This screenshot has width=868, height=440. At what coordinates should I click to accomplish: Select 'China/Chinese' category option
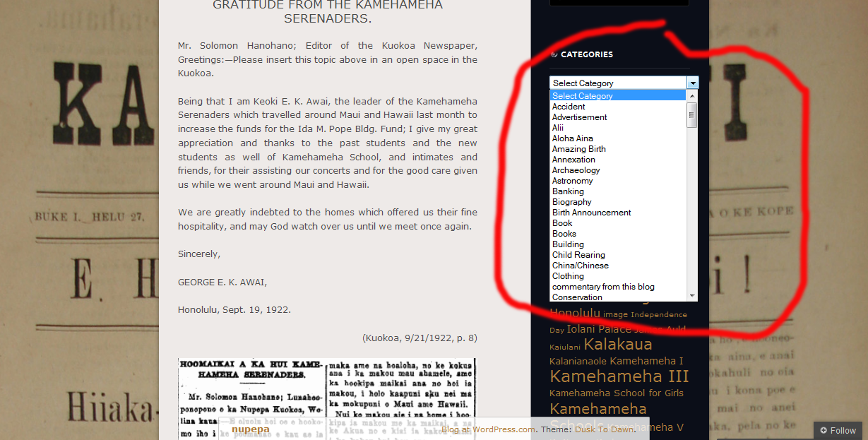pos(581,266)
